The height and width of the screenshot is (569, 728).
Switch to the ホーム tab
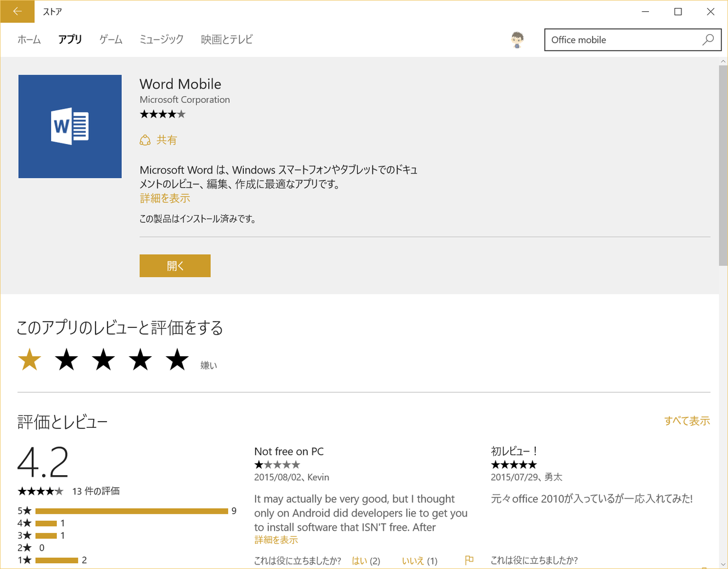click(29, 39)
